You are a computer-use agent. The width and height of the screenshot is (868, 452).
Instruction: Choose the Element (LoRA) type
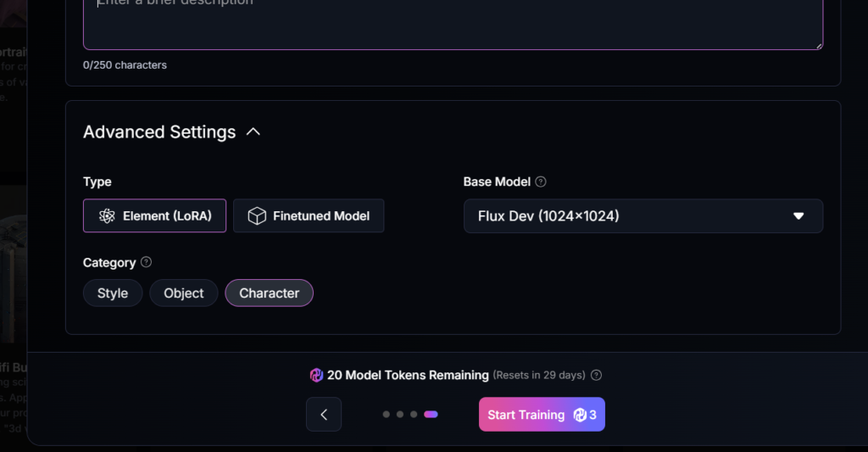pyautogui.click(x=154, y=216)
